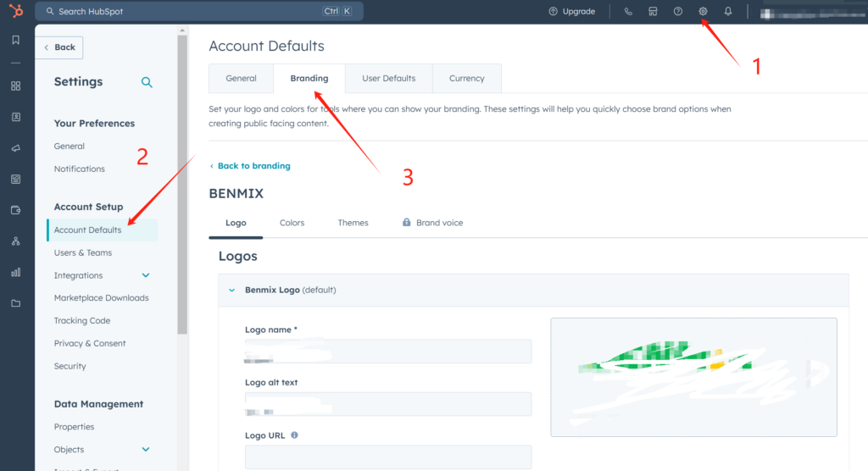This screenshot has height=471, width=868.
Task: Click the settings search magnifier icon
Action: [x=147, y=82]
